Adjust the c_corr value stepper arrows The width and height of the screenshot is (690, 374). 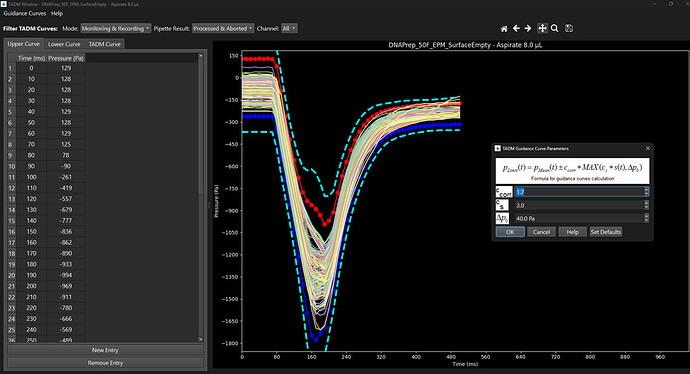(x=646, y=191)
